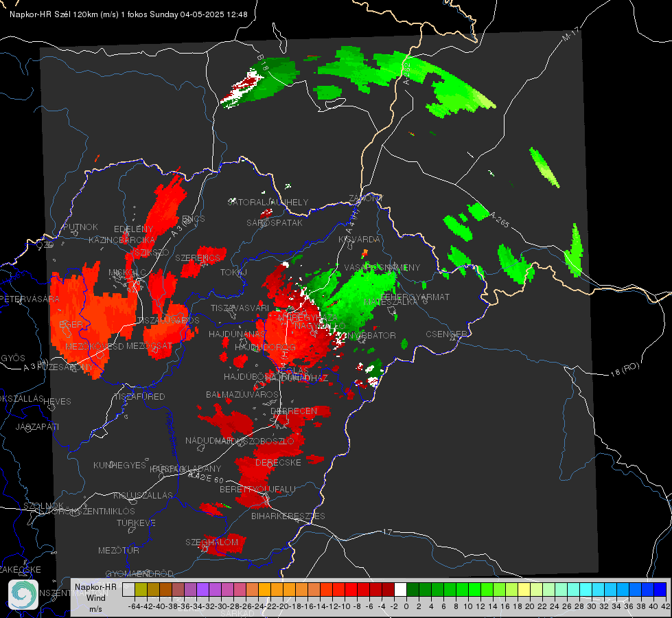Click the CSENGER town label

coord(447,334)
